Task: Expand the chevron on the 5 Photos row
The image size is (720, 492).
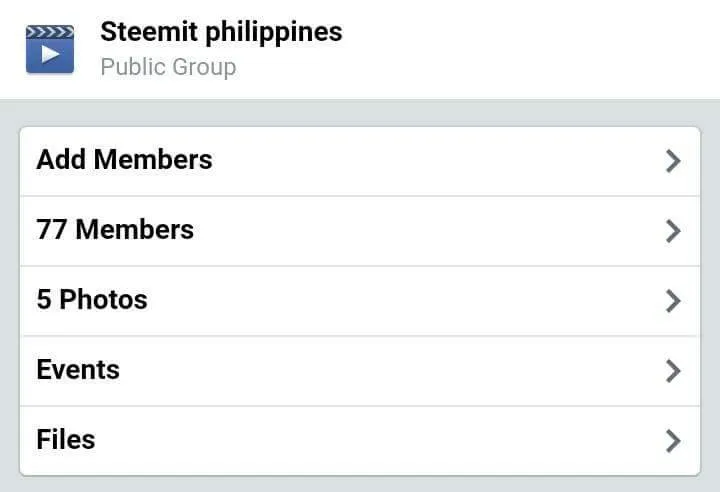Action: click(673, 301)
